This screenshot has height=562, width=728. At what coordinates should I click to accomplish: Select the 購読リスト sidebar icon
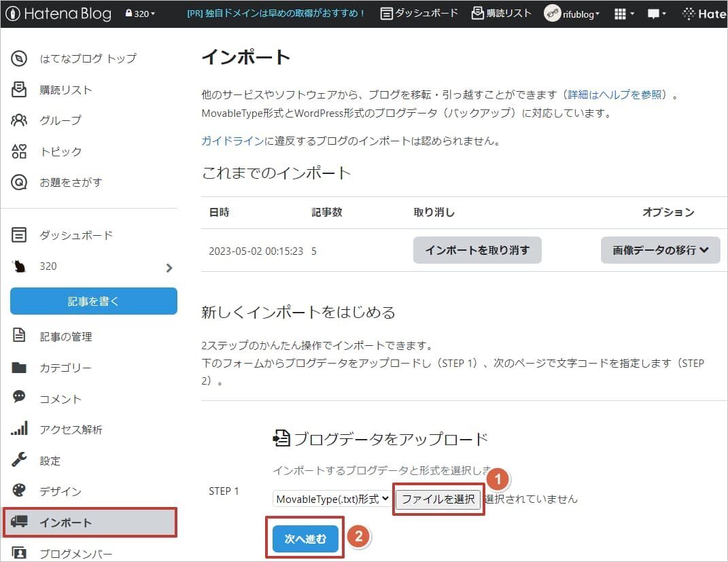click(x=19, y=89)
